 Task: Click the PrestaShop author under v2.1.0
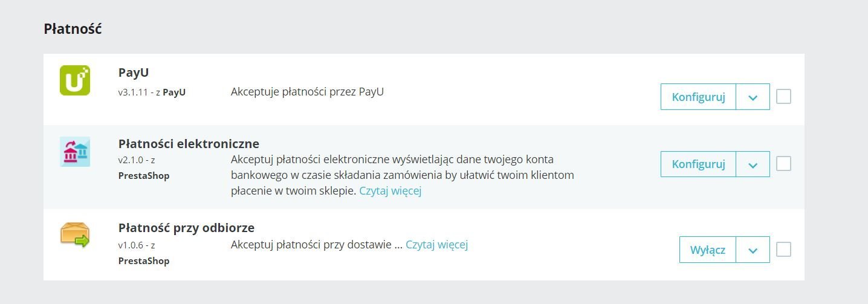coord(144,176)
